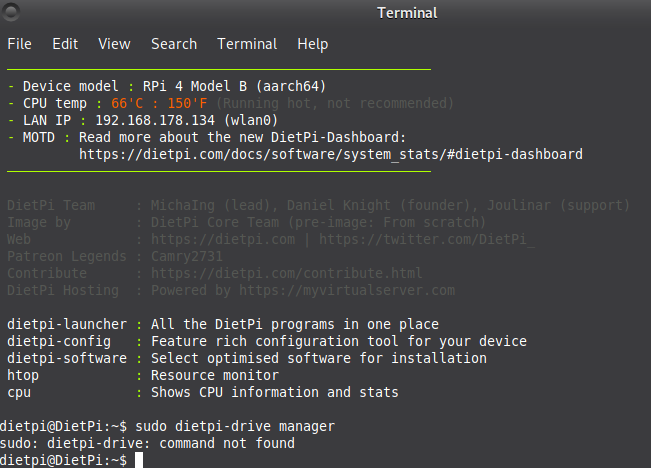The width and height of the screenshot is (651, 468).
Task: Click the Terminal window title
Action: (x=407, y=13)
